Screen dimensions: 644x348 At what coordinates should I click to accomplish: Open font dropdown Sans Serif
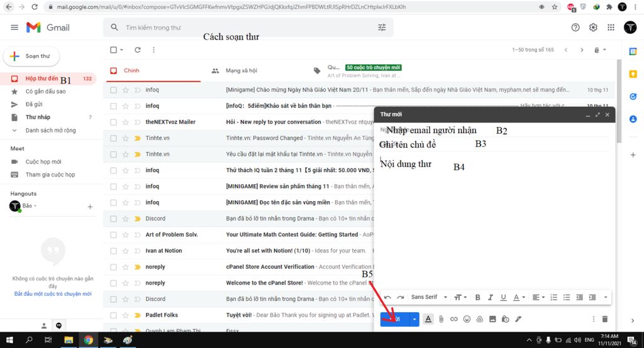pos(429,297)
